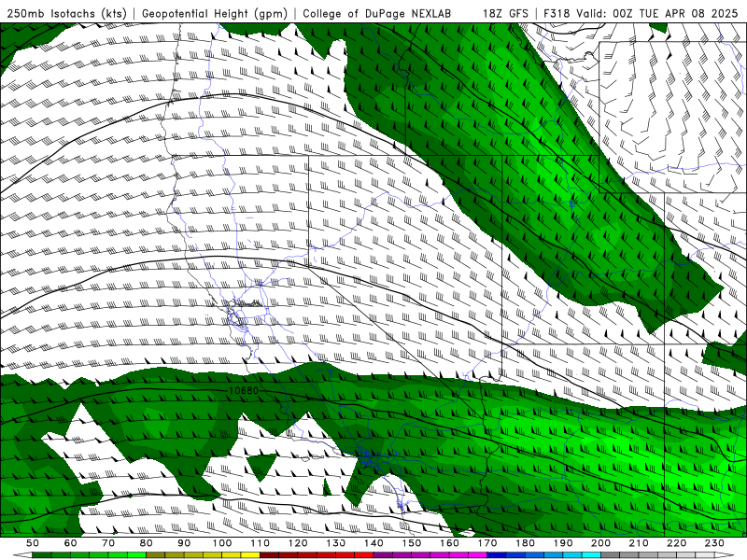Click the 140 knot legend label
The height and width of the screenshot is (560, 747).
coord(373,543)
